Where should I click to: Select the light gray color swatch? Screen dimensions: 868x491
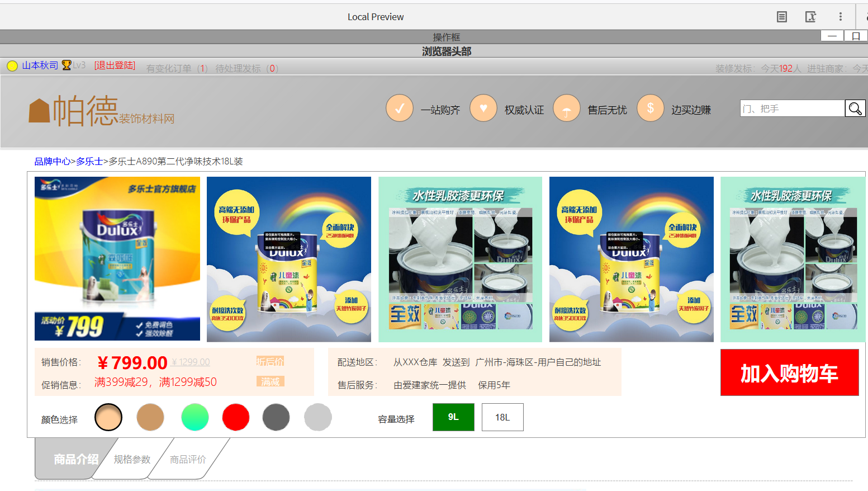coord(318,417)
